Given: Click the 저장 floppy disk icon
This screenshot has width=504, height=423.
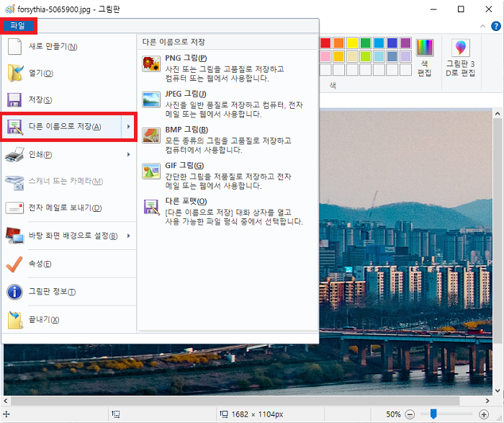Looking at the screenshot, I should pyautogui.click(x=14, y=99).
